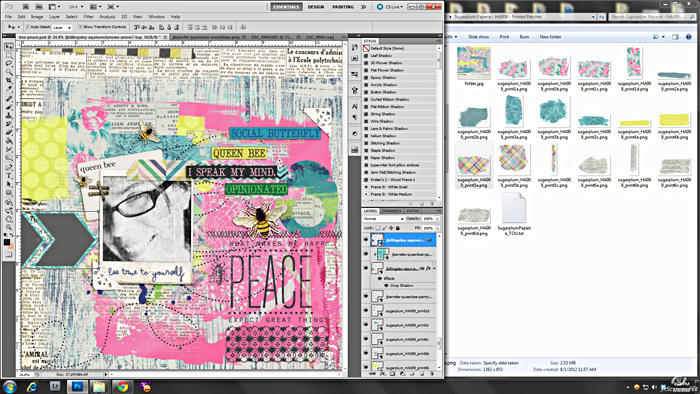The image size is (700, 394).
Task: Select the History Brush tool
Action: pyautogui.click(x=9, y=124)
